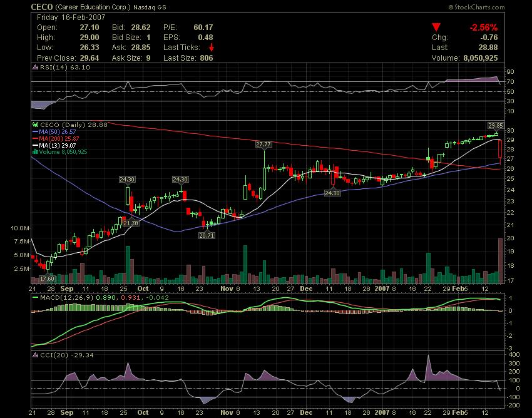Click the 'RSI(14) 63.10' indicator label

(x=65, y=67)
